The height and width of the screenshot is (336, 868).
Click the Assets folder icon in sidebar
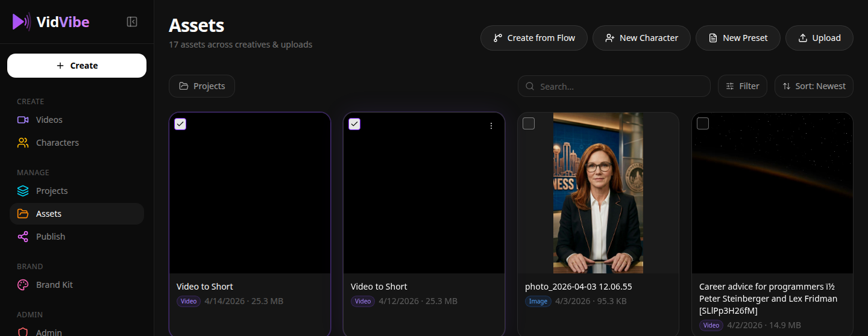(23, 214)
